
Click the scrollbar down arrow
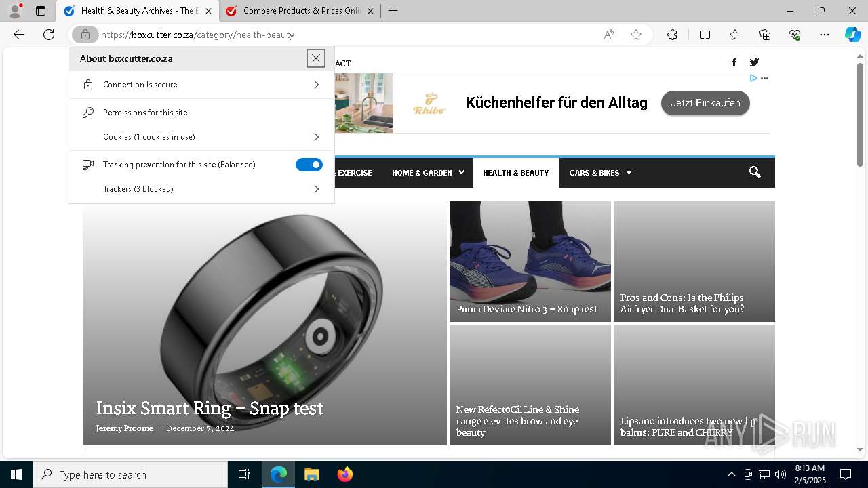pos(860,449)
